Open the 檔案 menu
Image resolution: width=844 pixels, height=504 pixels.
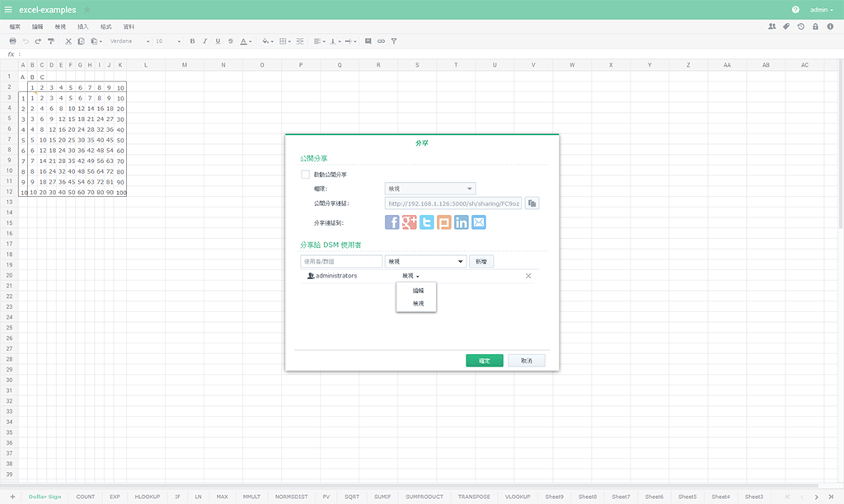[15, 26]
